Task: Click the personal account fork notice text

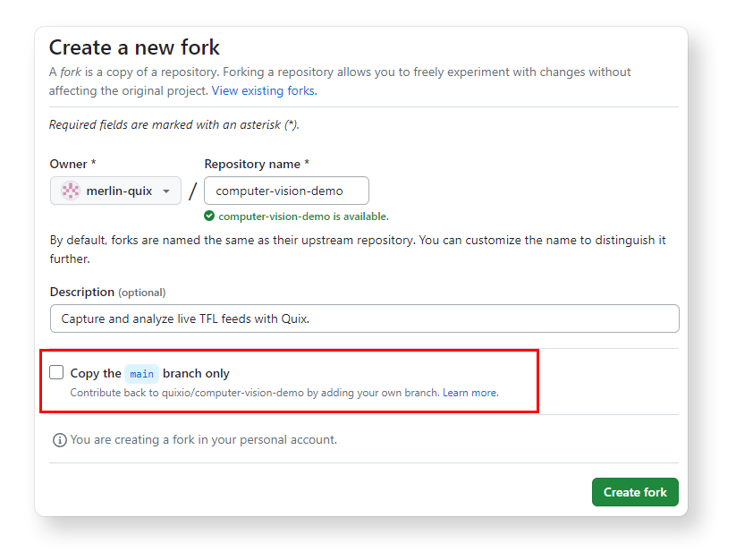Action: click(x=204, y=440)
